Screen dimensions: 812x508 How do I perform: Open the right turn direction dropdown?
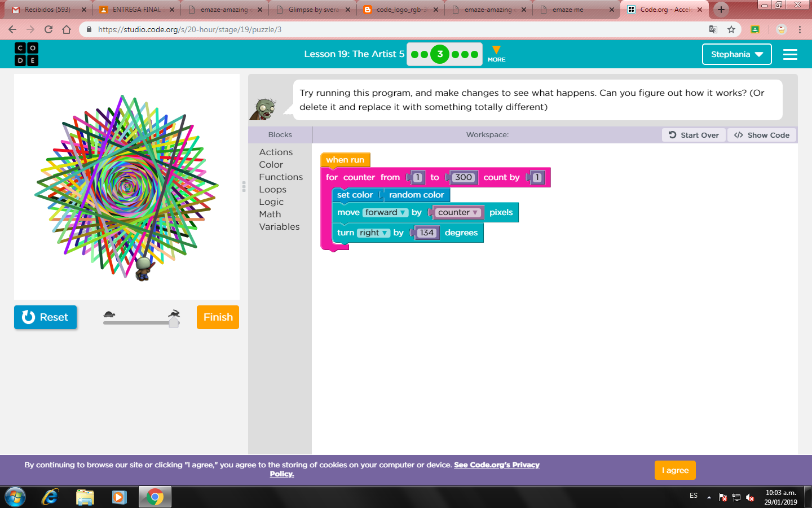373,233
